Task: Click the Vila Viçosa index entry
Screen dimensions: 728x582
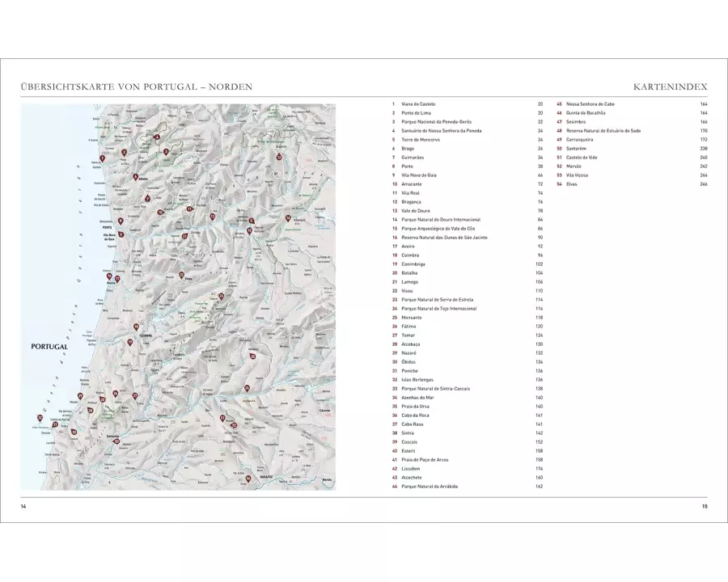Action: click(579, 175)
